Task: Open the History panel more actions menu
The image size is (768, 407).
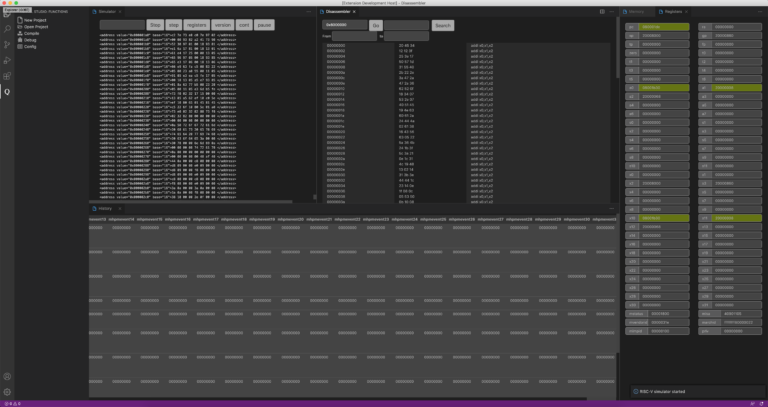Action: click(611, 209)
